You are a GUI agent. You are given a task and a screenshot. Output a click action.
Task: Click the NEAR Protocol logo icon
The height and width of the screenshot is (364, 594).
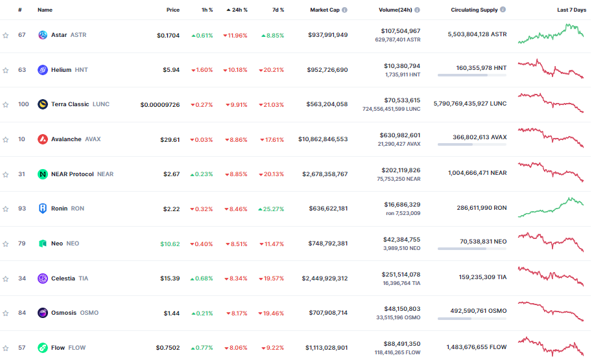[43, 174]
